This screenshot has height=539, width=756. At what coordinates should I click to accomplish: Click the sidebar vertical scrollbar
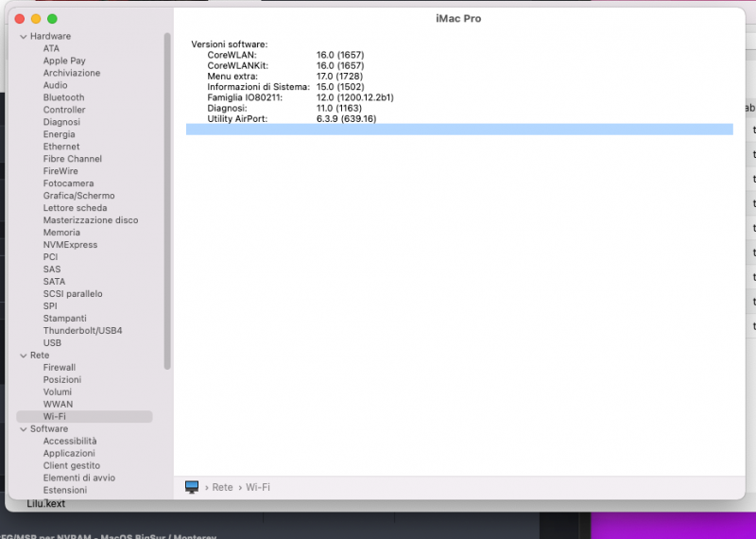(x=167, y=200)
